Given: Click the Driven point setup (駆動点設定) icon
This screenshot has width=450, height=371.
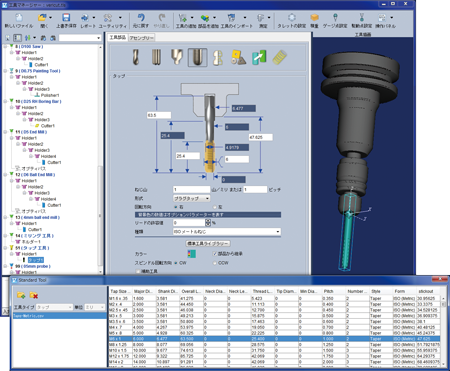Looking at the screenshot, I should (x=362, y=17).
